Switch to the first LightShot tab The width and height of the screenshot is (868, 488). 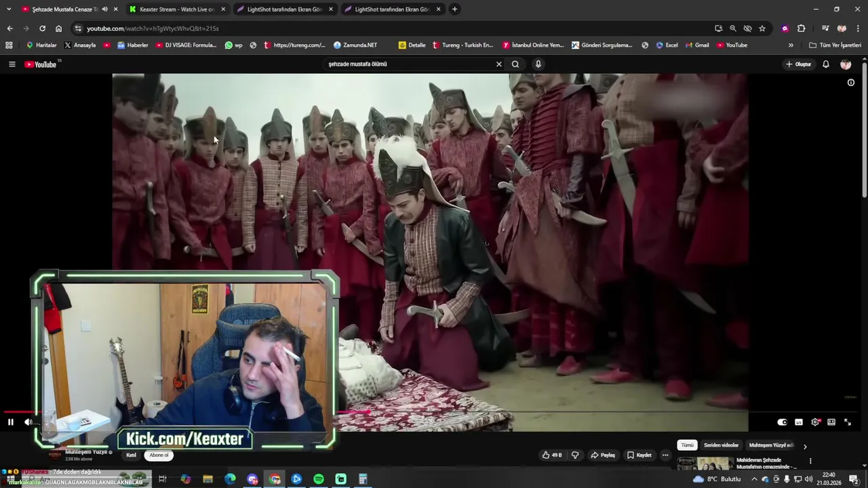click(x=285, y=9)
